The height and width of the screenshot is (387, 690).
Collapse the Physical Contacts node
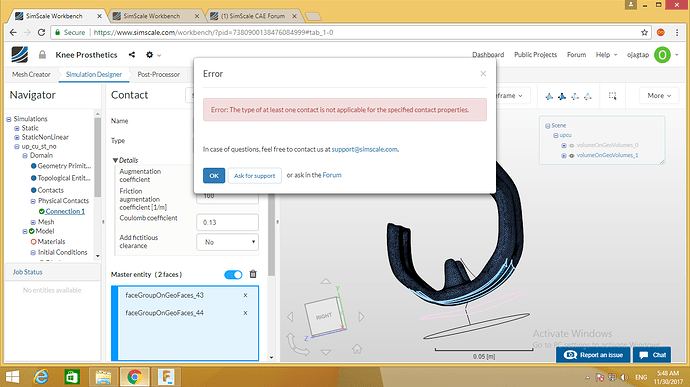point(33,201)
